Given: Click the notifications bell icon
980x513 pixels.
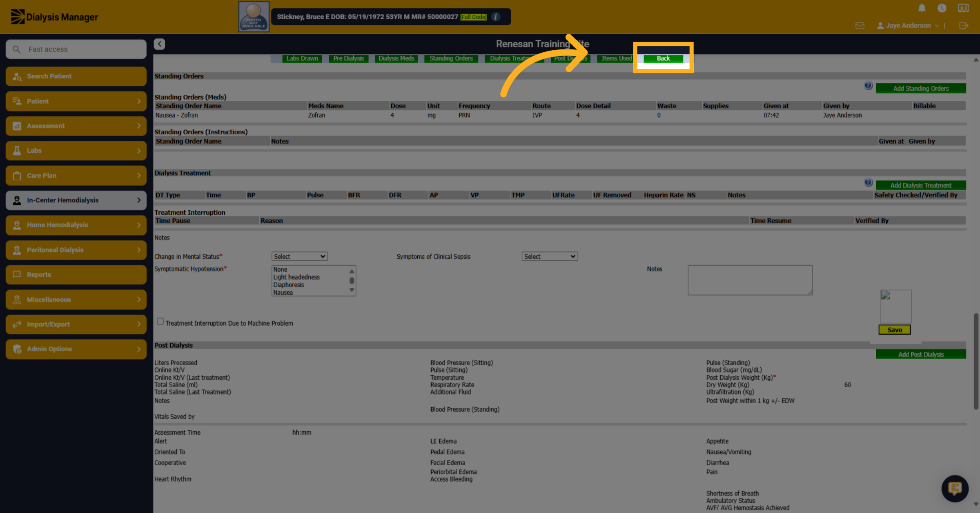Looking at the screenshot, I should [x=922, y=8].
